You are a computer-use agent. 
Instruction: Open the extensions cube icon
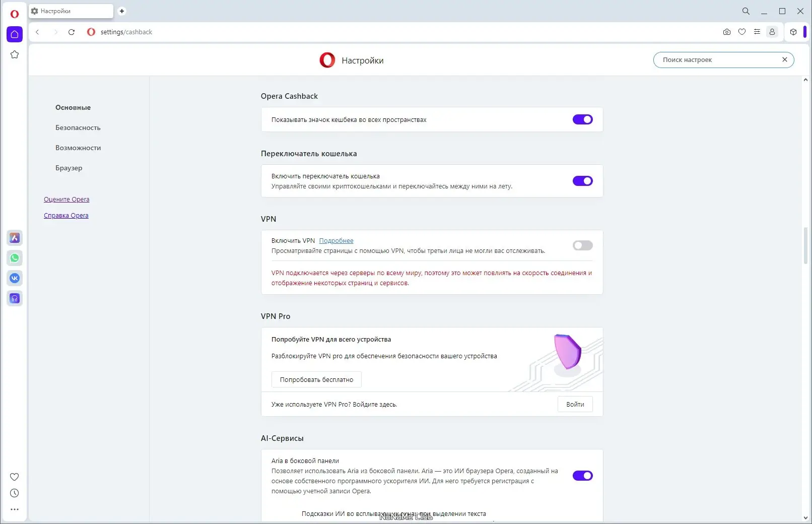[x=793, y=32]
